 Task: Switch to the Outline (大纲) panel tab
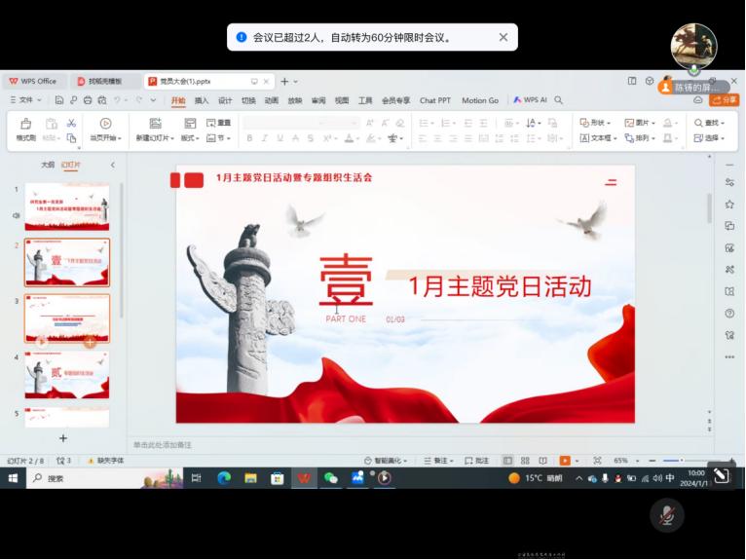47,165
